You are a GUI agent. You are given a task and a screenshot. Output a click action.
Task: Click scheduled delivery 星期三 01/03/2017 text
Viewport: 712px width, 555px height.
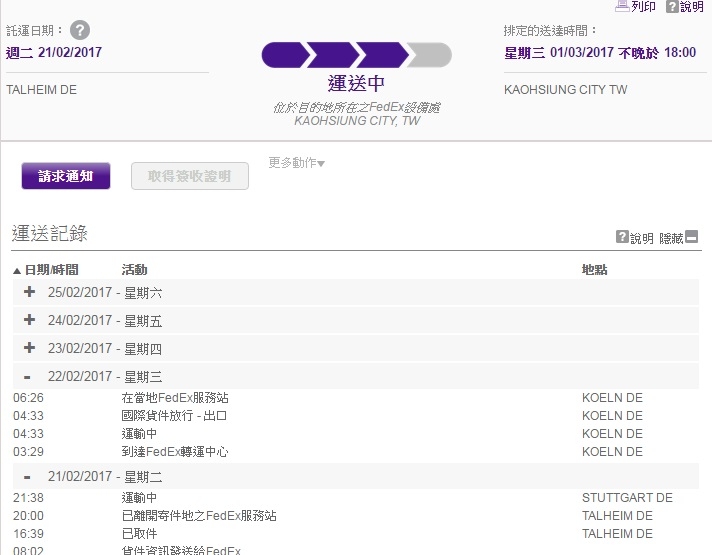[600, 53]
